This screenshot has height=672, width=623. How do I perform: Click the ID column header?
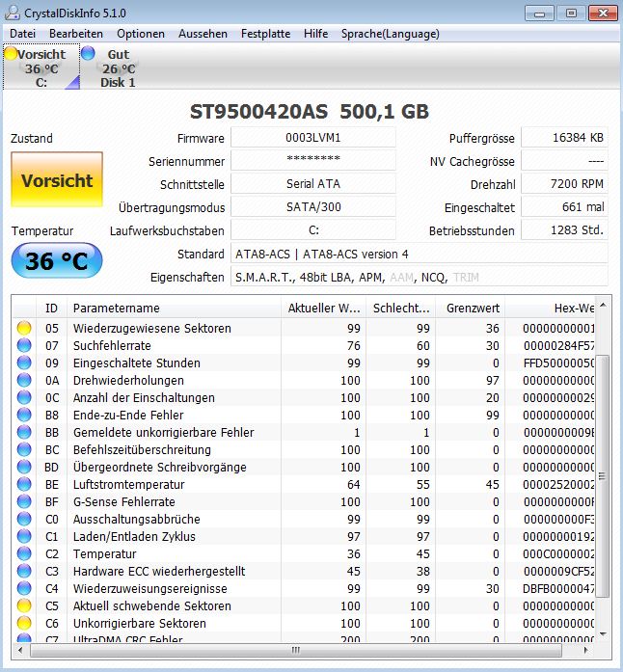(x=51, y=309)
